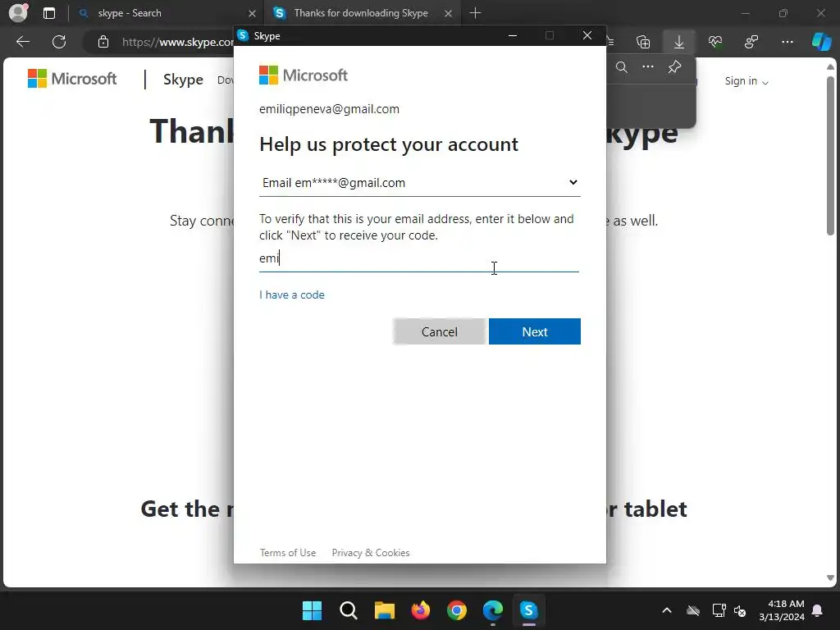The height and width of the screenshot is (630, 840).
Task: Refresh the Skype web page
Action: (x=59, y=42)
